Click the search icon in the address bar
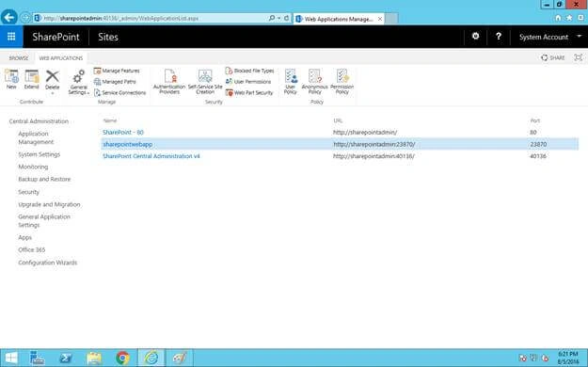This screenshot has height=367, width=588. pyautogui.click(x=272, y=18)
